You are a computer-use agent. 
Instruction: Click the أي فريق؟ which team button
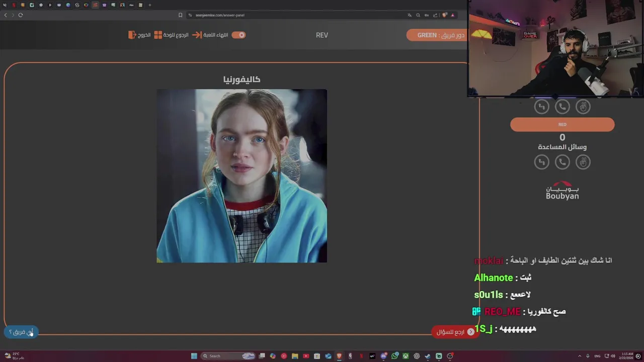(x=21, y=332)
